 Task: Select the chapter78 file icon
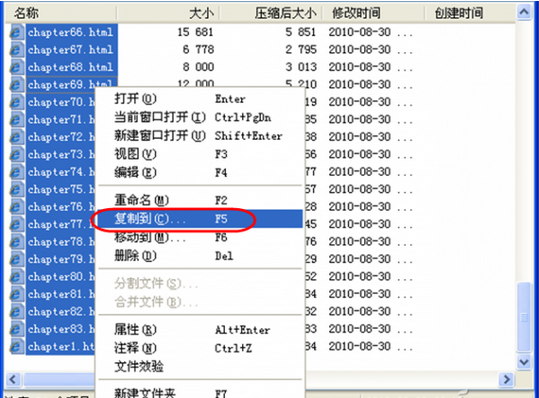pos(16,242)
